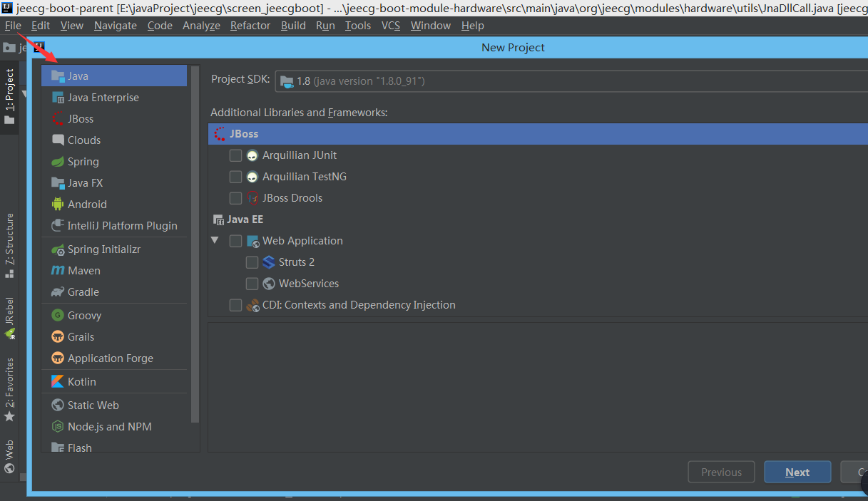
Task: Click the JBoss icon in project types
Action: coord(58,118)
